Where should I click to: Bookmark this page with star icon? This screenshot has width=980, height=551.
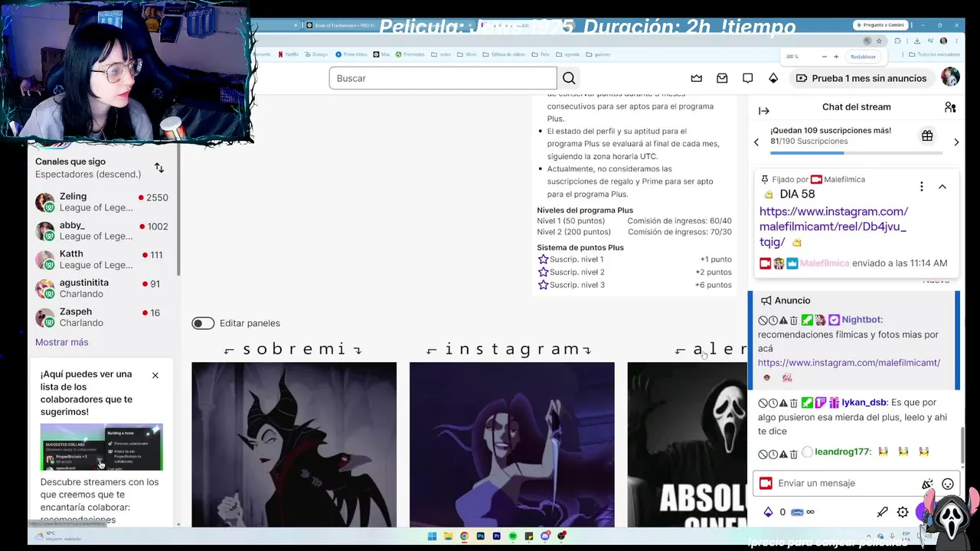coord(878,41)
